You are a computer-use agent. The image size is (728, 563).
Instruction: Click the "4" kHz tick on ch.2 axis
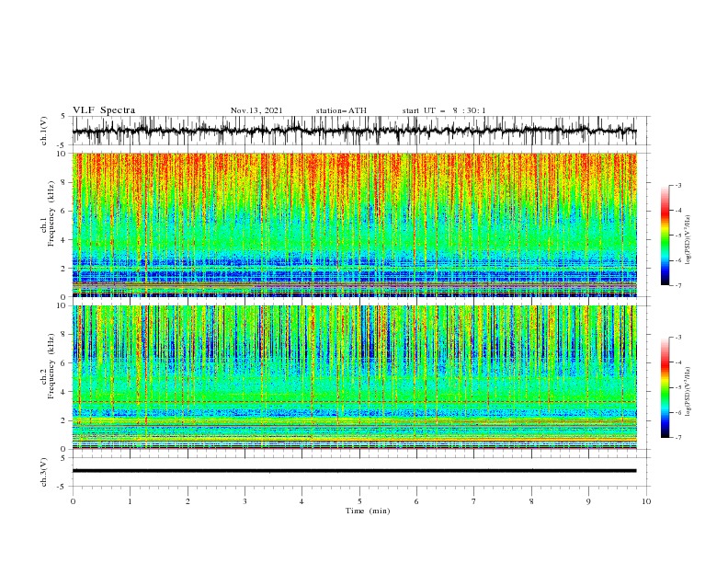[63, 392]
